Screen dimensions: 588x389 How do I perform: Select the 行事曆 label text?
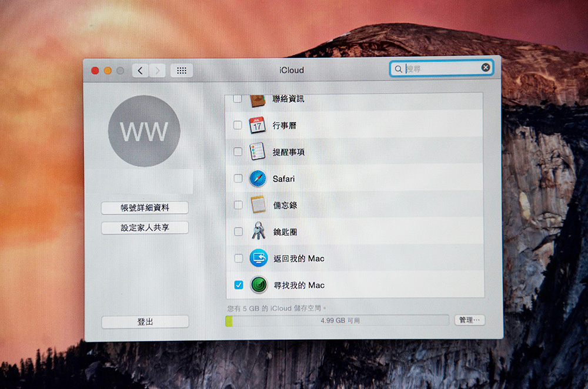click(285, 126)
